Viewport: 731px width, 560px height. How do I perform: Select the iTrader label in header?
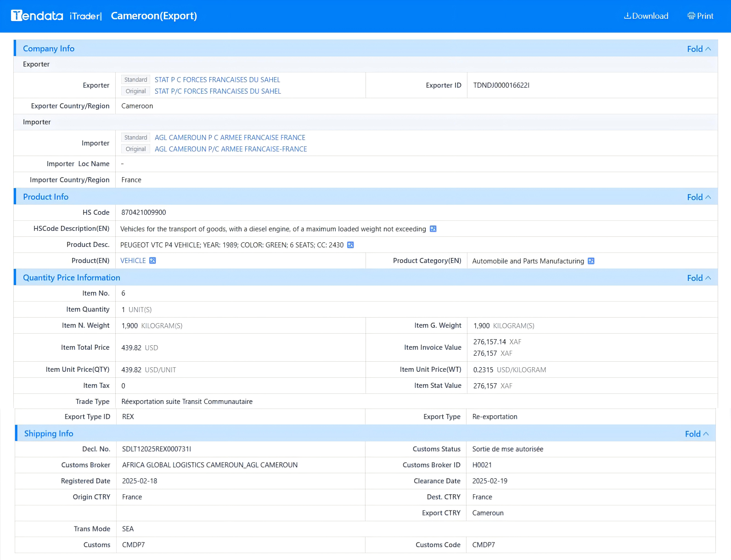[85, 16]
